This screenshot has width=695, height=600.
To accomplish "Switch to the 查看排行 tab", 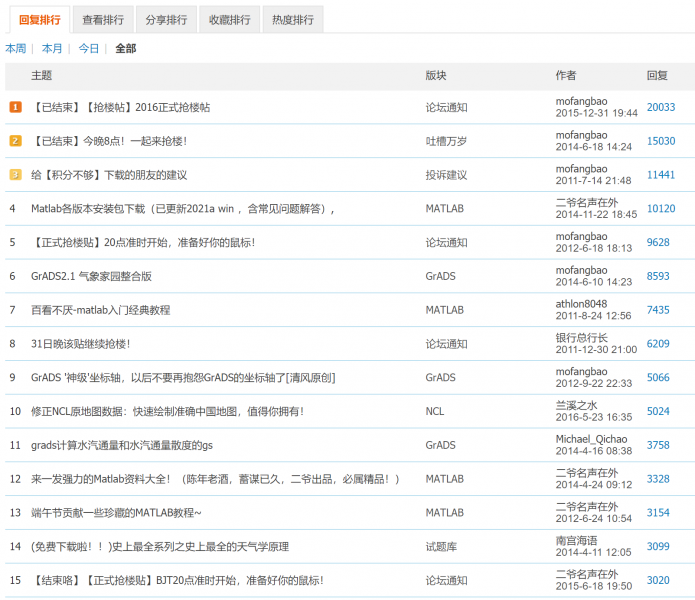I will tap(105, 19).
